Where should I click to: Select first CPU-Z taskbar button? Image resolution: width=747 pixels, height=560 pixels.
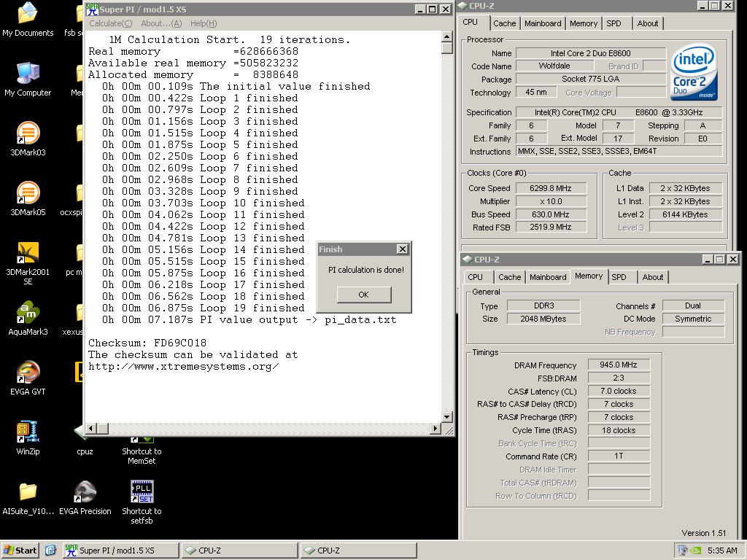tap(239, 550)
